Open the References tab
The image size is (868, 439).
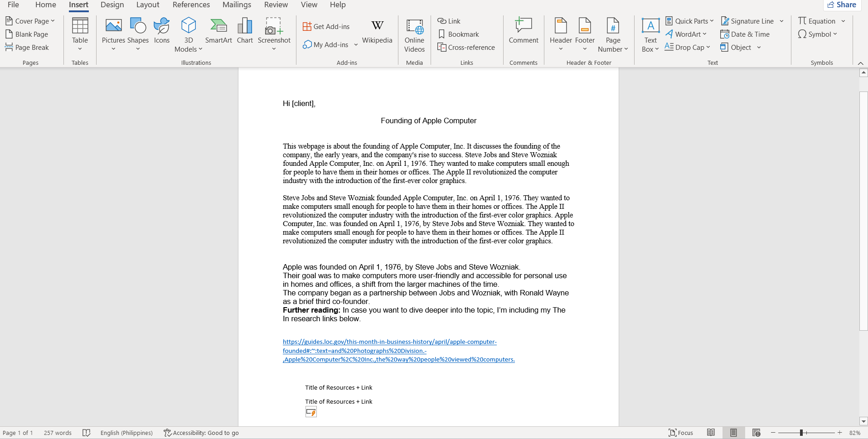(x=191, y=5)
